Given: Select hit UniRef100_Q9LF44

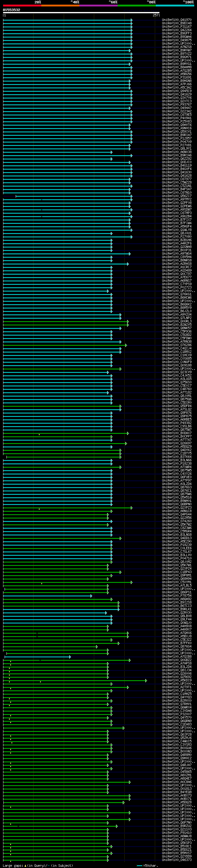Looking at the screenshot, I should click(x=177, y=619).
